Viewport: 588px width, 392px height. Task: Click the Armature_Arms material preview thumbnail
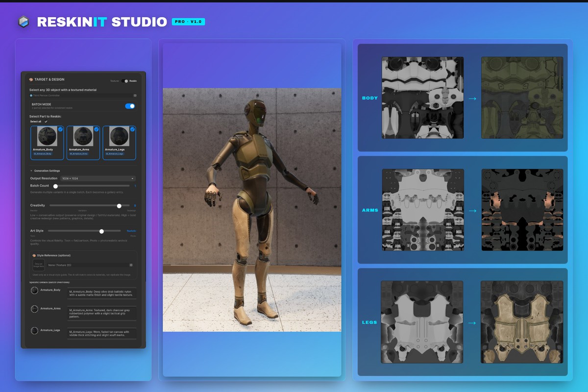tap(83, 136)
